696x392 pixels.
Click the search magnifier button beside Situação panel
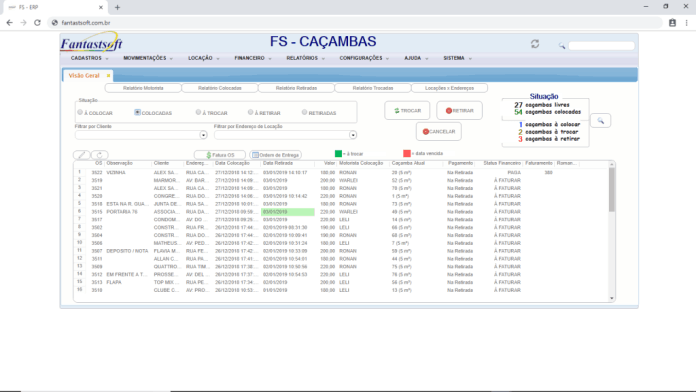point(601,121)
